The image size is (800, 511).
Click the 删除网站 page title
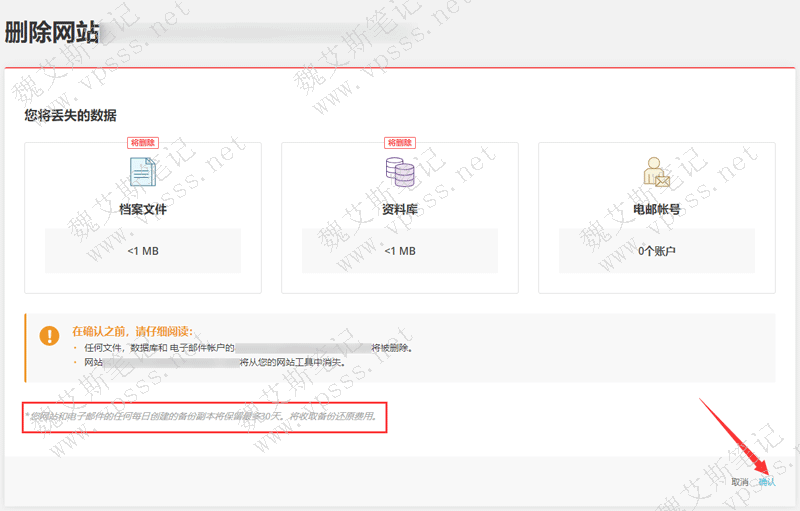pos(52,33)
